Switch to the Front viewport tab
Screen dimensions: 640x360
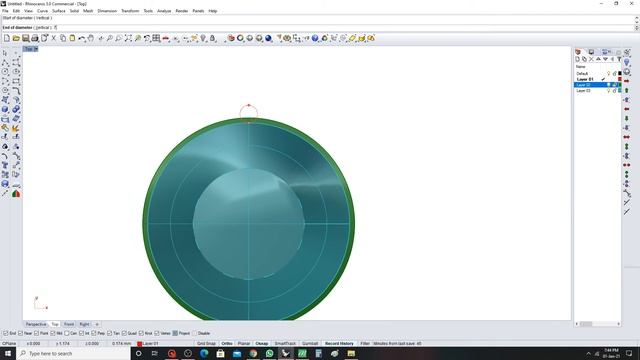[69, 324]
